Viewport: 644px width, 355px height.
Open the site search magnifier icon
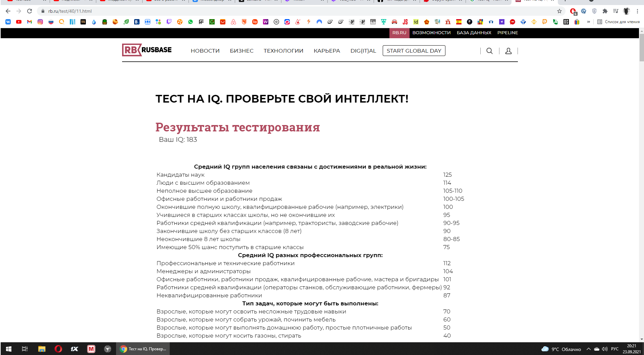pos(489,51)
